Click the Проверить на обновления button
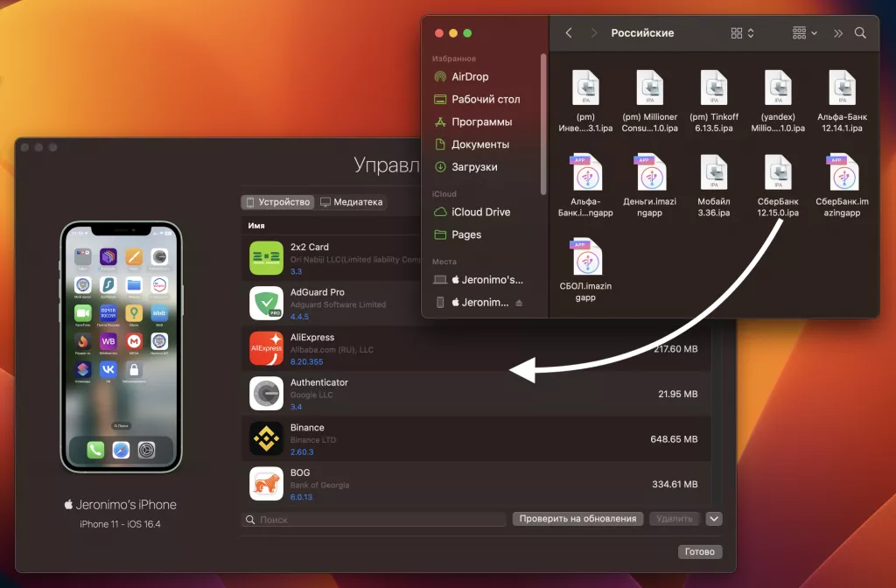896x588 pixels. pyautogui.click(x=577, y=519)
